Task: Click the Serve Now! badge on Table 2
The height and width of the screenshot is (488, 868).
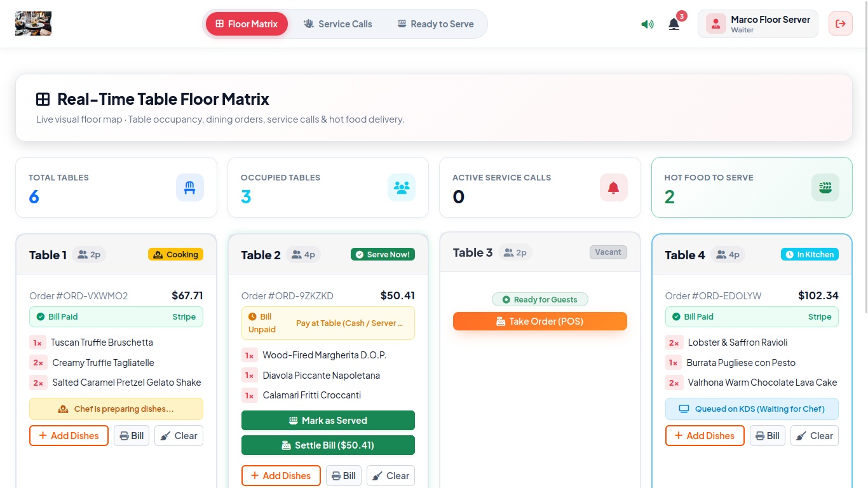Action: (x=383, y=255)
